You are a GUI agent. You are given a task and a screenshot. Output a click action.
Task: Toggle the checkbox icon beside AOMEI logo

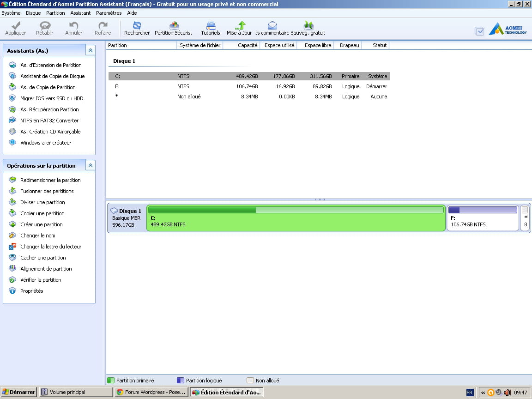(x=479, y=31)
